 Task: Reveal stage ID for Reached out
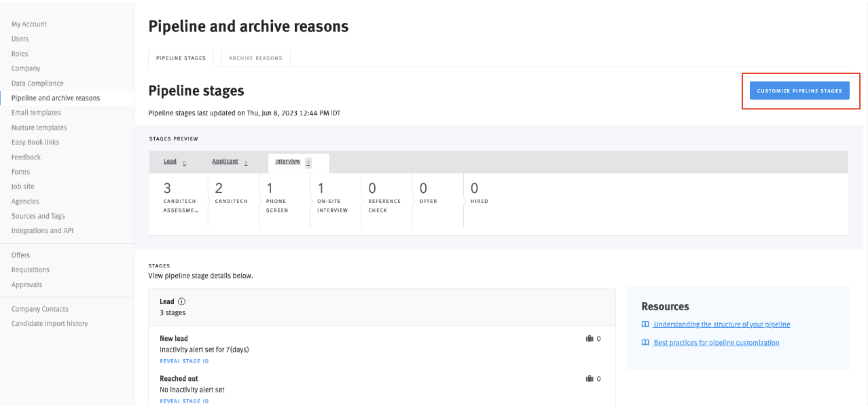184,401
